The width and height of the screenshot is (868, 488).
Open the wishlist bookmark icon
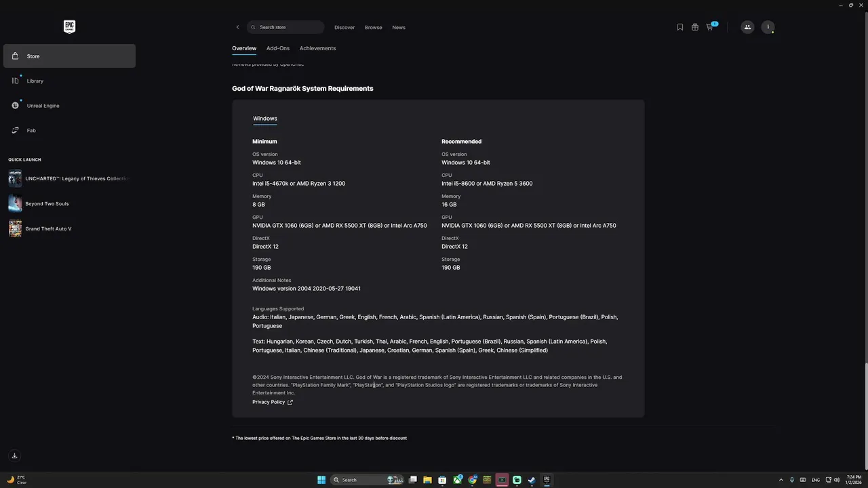click(x=680, y=27)
